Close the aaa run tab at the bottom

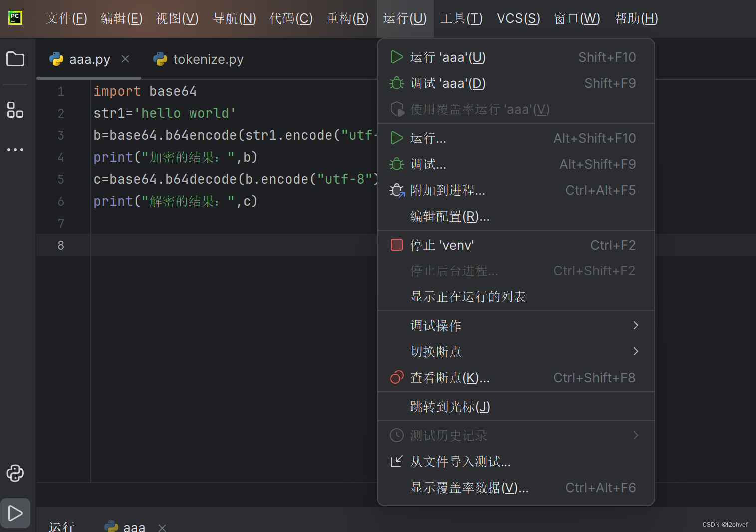[x=161, y=527]
